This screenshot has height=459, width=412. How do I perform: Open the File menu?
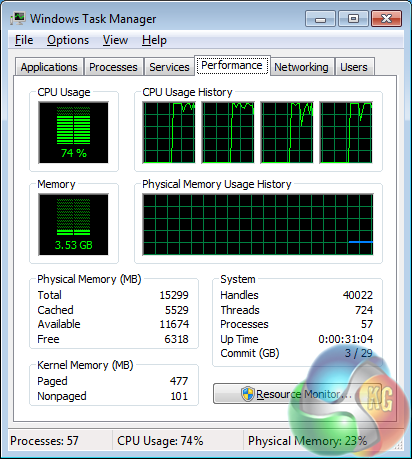point(24,40)
